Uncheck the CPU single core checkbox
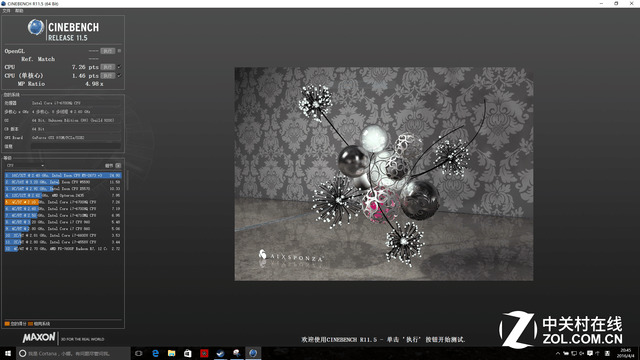 (119, 76)
